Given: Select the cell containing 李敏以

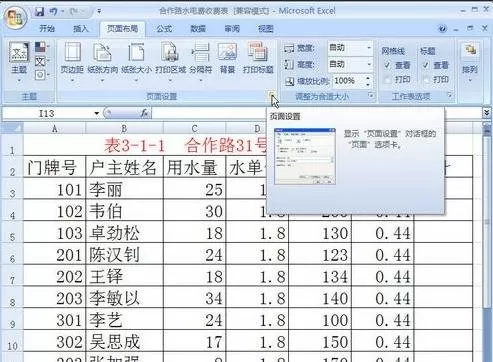Looking at the screenshot, I should point(124,298).
